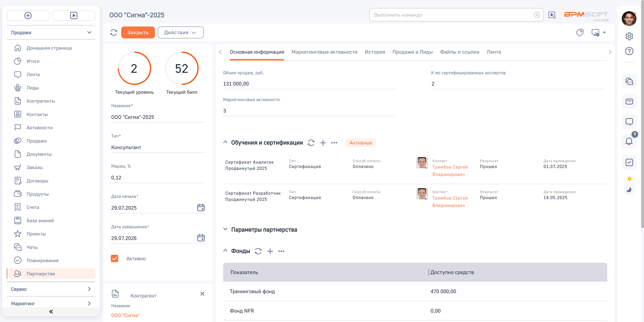Click the user profile avatar
The height and width of the screenshot is (322, 644).
point(629,18)
